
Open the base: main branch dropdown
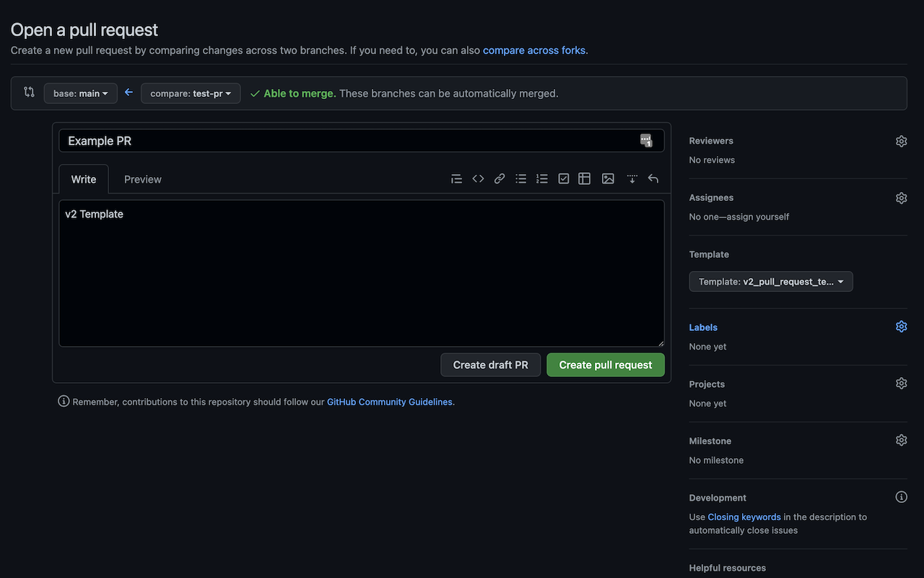coord(80,92)
